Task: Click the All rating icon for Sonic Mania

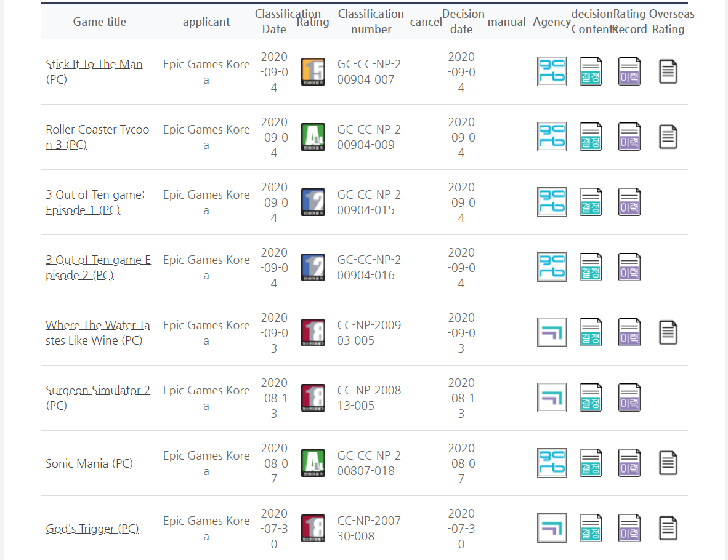Action: point(313,463)
